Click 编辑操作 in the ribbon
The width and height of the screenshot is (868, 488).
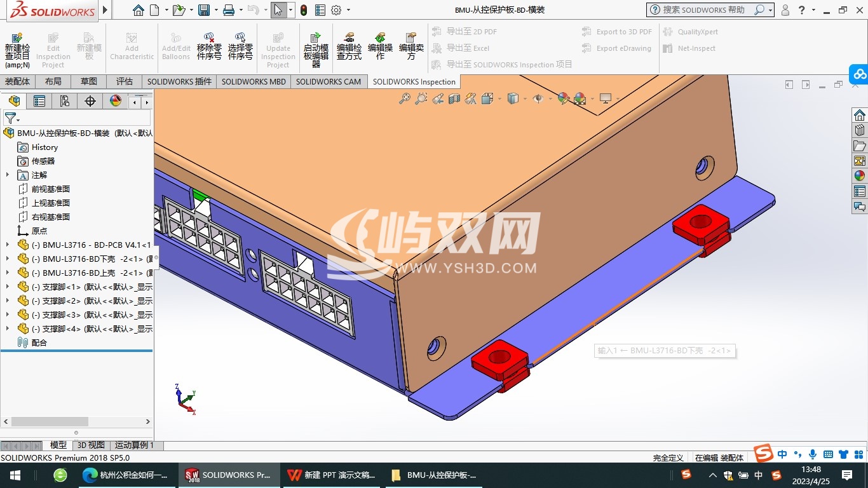(380, 46)
